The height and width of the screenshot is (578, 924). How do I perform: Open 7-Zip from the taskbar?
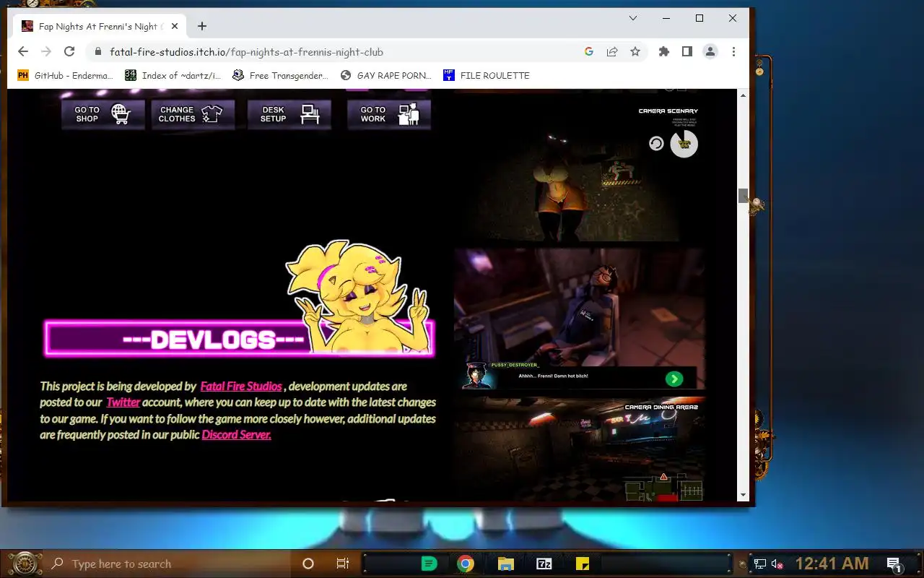click(544, 564)
